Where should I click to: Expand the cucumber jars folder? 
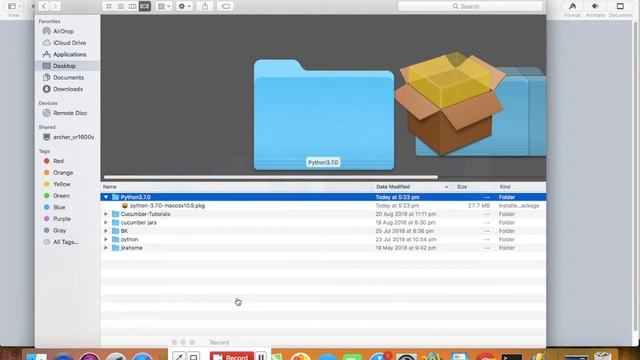point(106,222)
